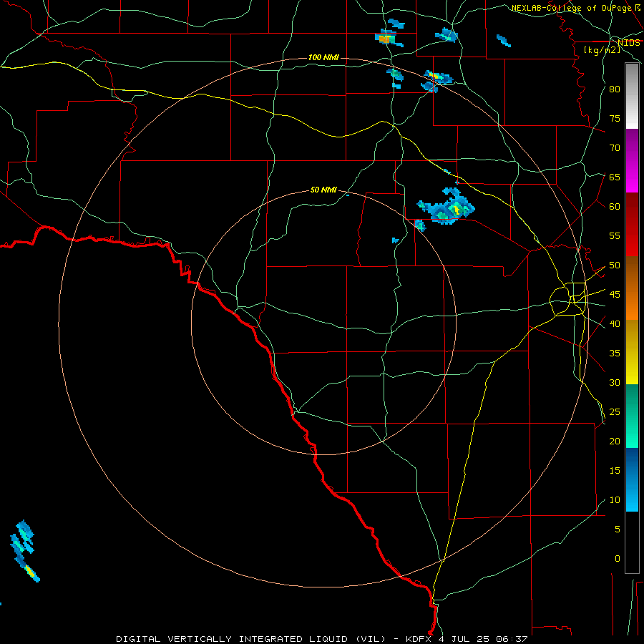Click the 65 value on the legend

615,177
